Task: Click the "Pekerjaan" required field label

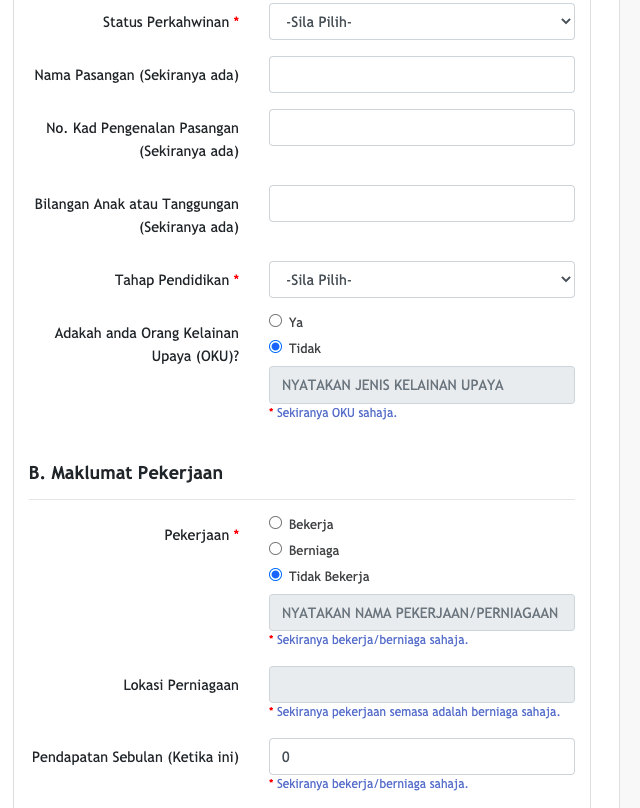Action: coord(197,535)
